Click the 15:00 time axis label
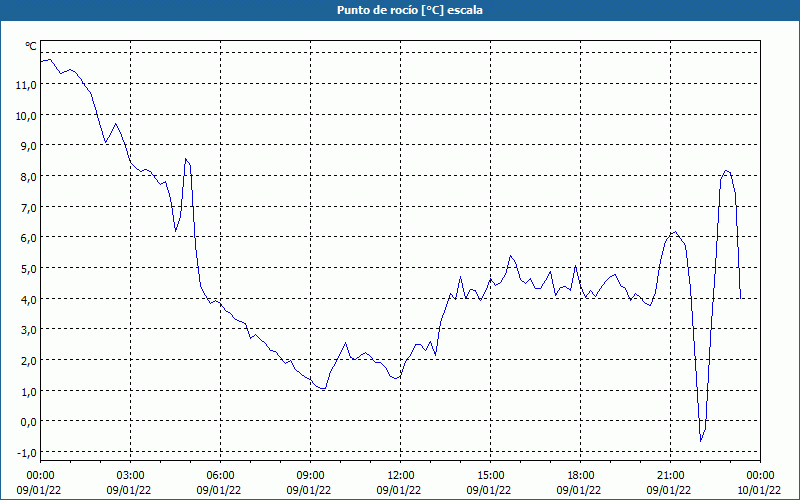Viewport: 800px width, 500px height. [x=490, y=475]
